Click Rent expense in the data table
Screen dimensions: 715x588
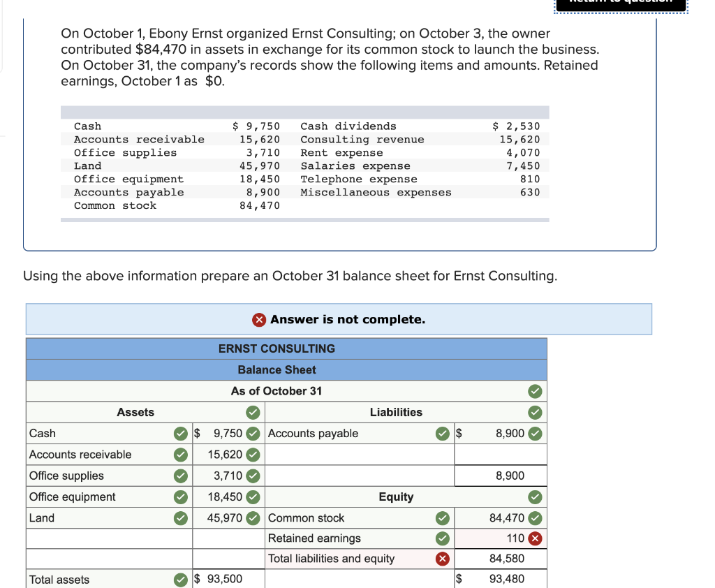point(341,153)
